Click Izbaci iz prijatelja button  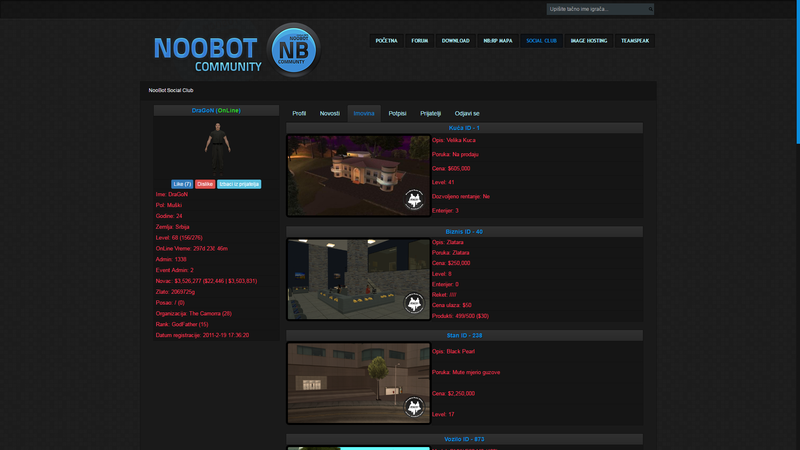pos(239,184)
